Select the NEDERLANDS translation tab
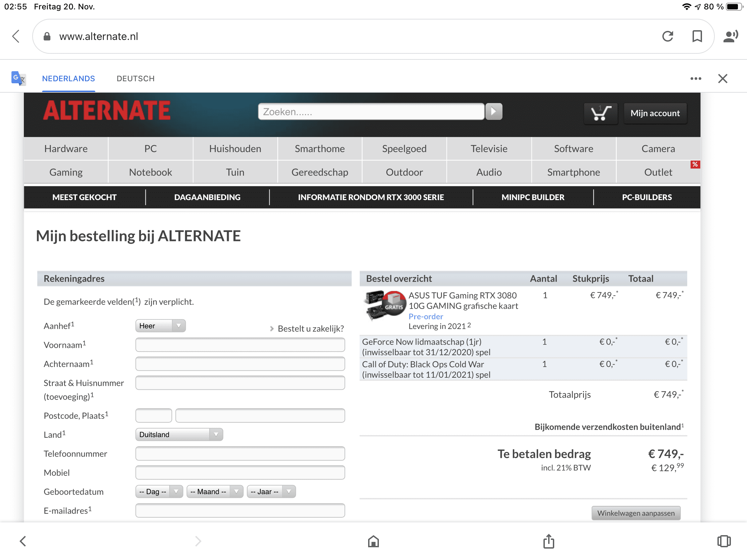 [x=68, y=79]
